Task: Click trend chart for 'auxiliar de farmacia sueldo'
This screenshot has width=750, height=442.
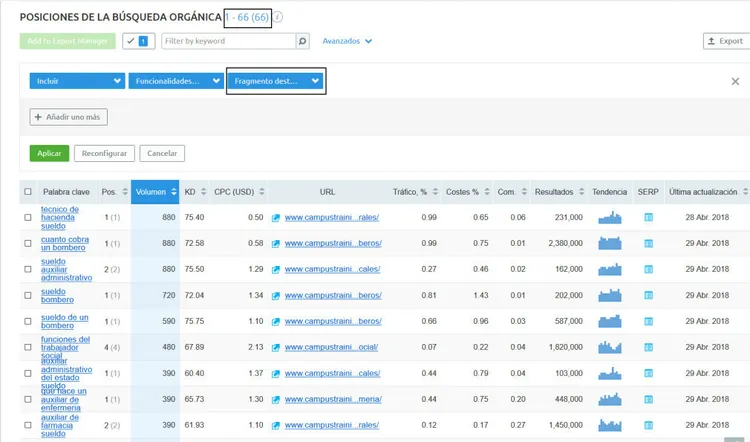Action: coord(610,425)
